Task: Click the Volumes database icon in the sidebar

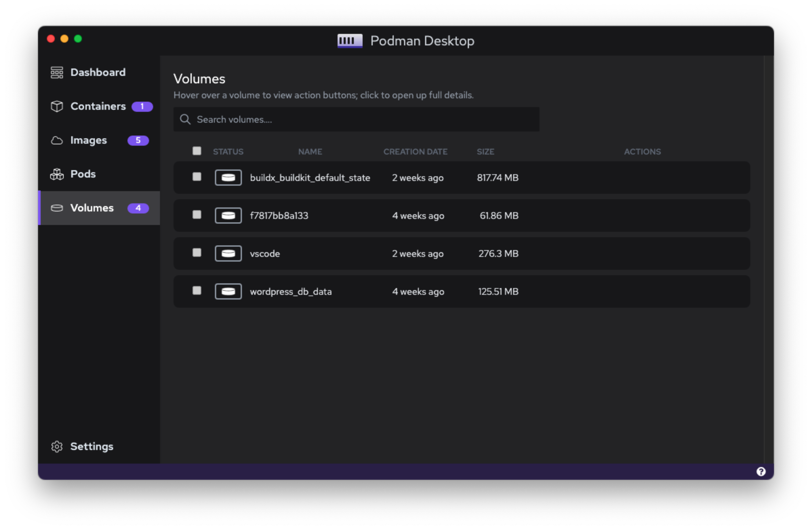Action: (x=57, y=208)
